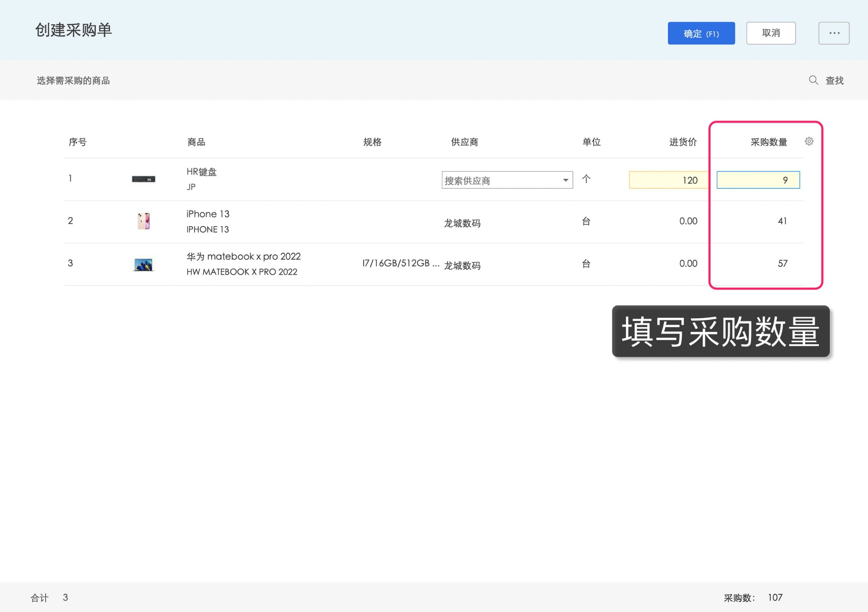Edit the purchase price field showing 120
The image size is (868, 612).
point(668,180)
